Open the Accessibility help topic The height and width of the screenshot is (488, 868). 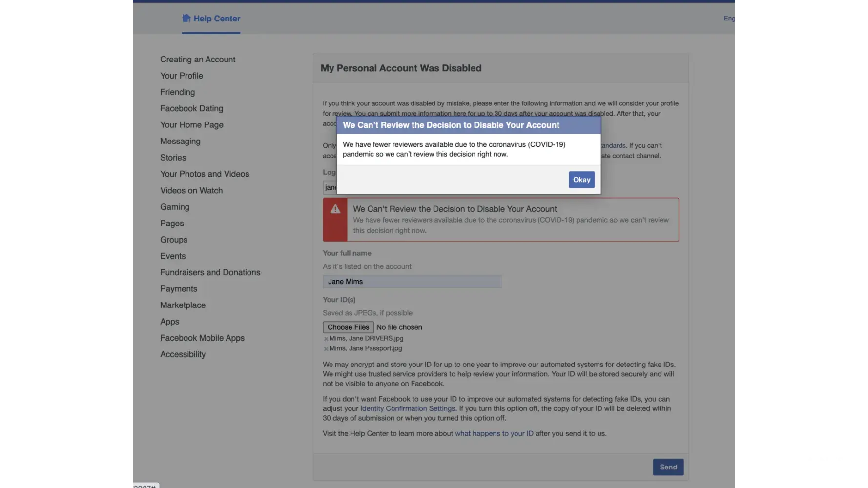pyautogui.click(x=183, y=354)
